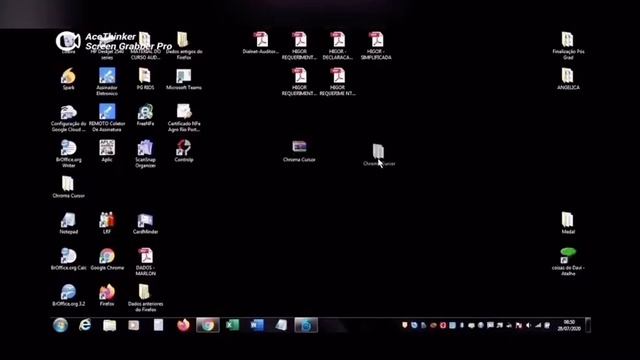
Task: Open the Spark desktop shortcut
Action: [68, 78]
